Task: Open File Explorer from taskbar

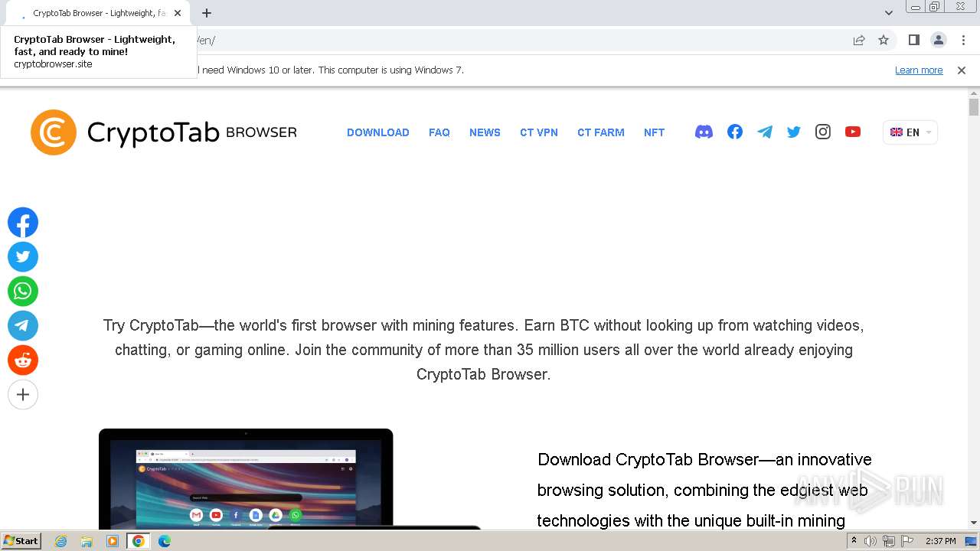Action: (87, 541)
